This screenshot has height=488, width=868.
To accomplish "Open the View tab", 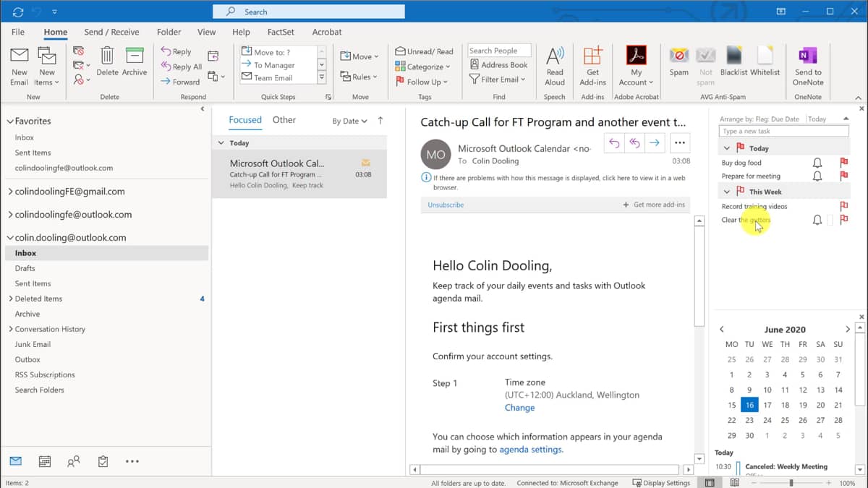I will [x=207, y=32].
